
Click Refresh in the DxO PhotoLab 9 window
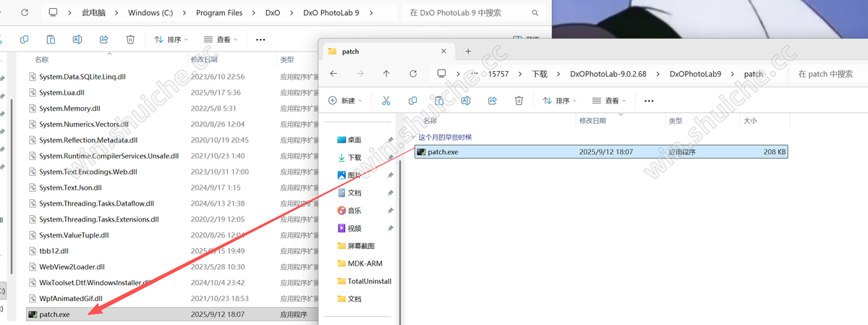[24, 13]
